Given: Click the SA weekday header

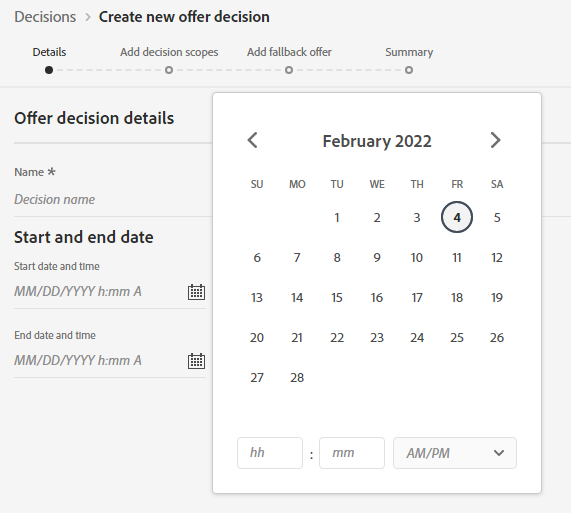Looking at the screenshot, I should [x=497, y=184].
